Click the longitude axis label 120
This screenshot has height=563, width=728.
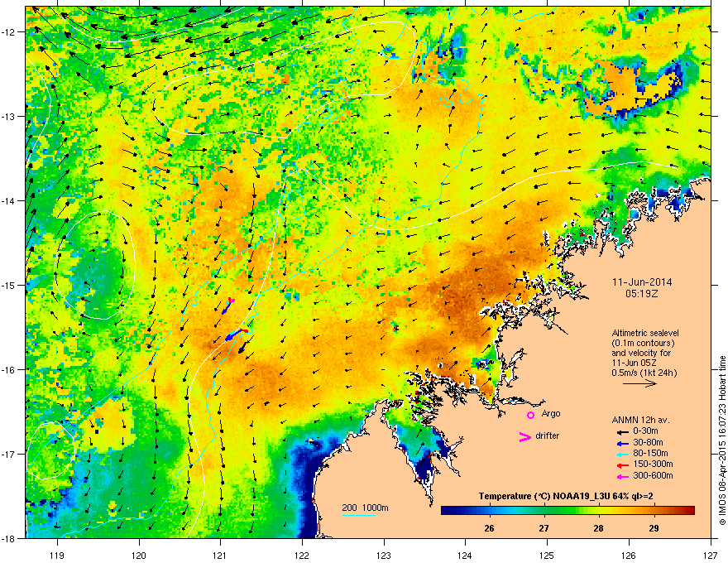[x=139, y=555]
